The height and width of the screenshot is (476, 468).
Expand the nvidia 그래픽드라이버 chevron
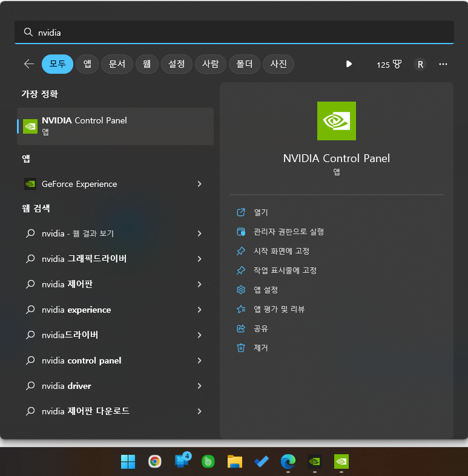pos(199,259)
